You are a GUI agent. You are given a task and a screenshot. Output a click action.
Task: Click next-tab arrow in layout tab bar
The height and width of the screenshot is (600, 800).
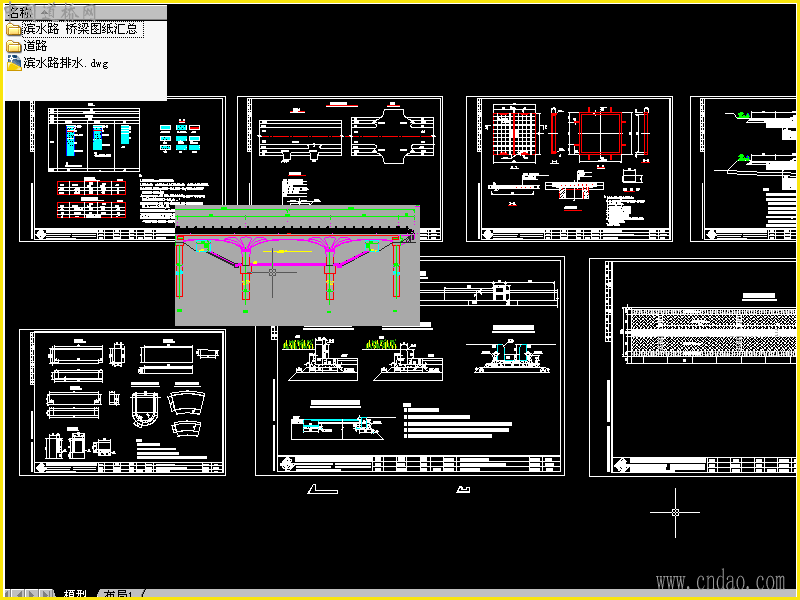(32, 593)
